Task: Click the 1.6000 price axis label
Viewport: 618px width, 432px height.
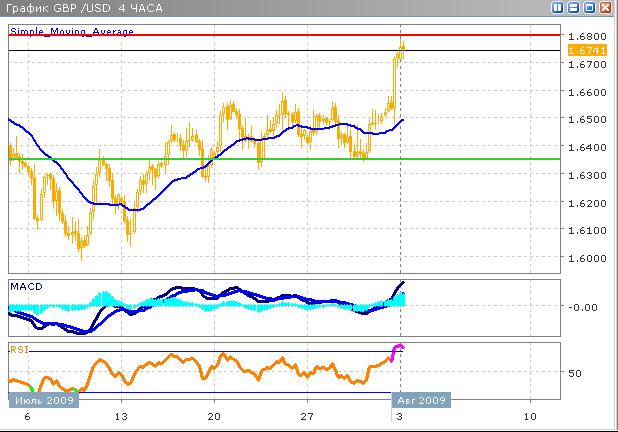Action: [x=582, y=258]
